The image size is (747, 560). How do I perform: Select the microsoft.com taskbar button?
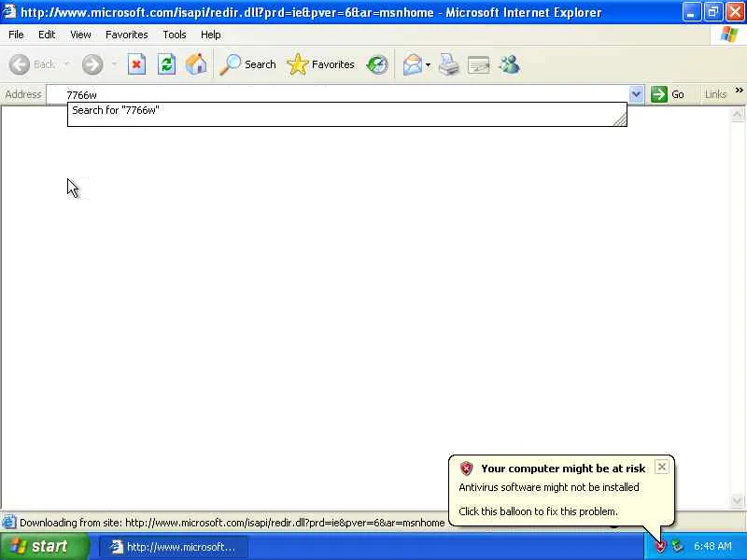point(174,547)
